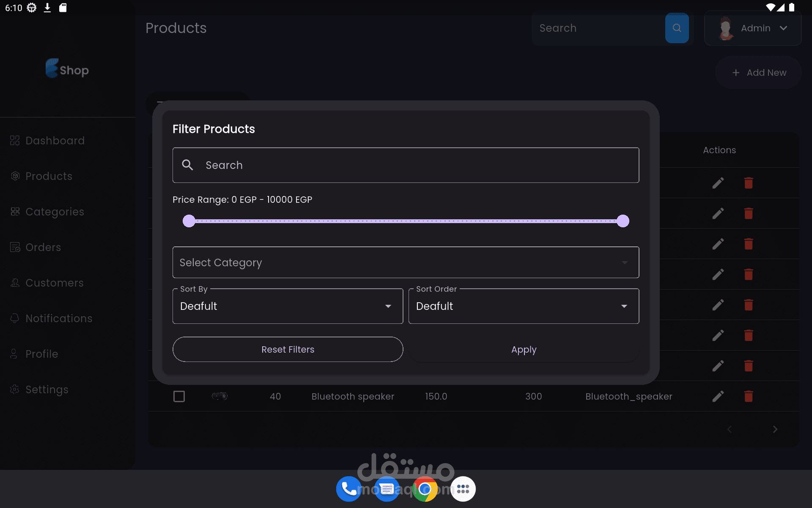Open the Phone app in dock
Image resolution: width=812 pixels, height=508 pixels.
point(348,489)
